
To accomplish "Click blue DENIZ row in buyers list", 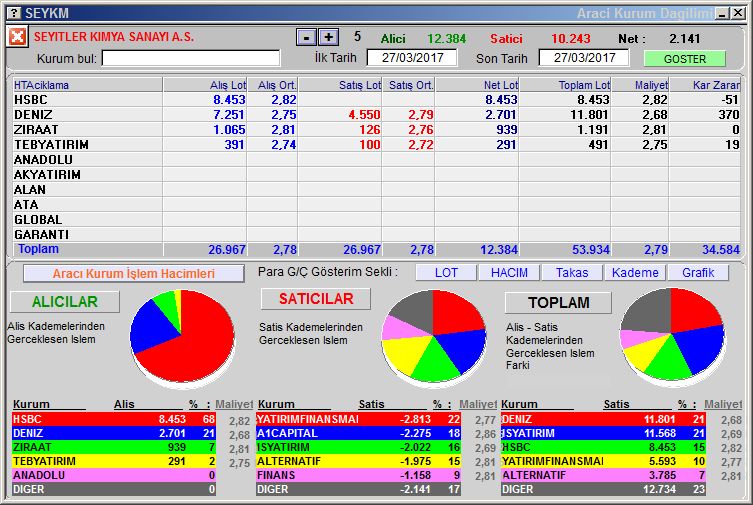I will (114, 433).
